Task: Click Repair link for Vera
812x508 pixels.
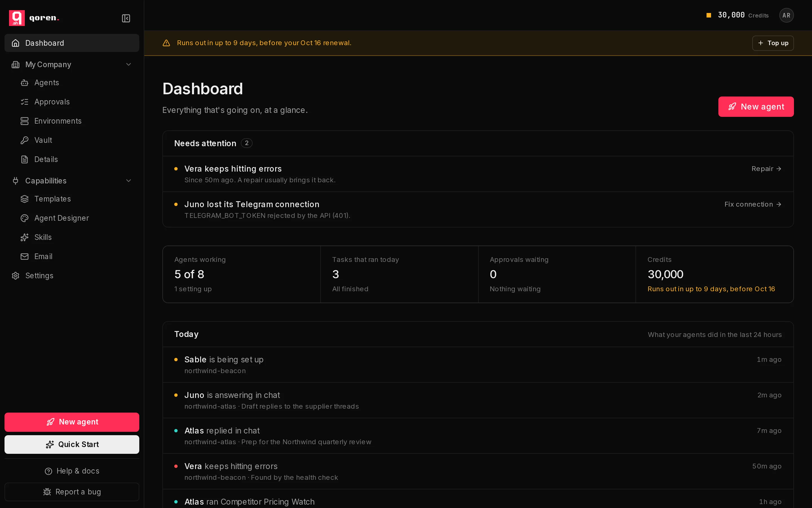Action: [766, 169]
